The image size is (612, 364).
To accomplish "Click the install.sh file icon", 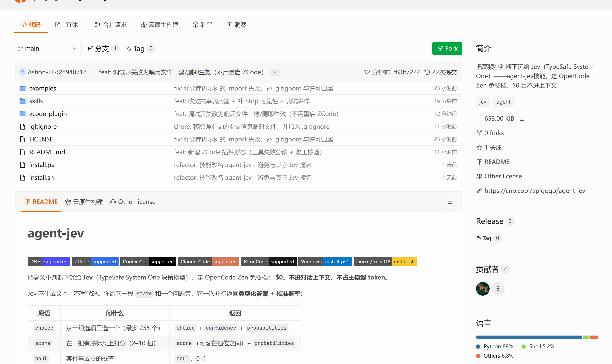I will [23, 177].
